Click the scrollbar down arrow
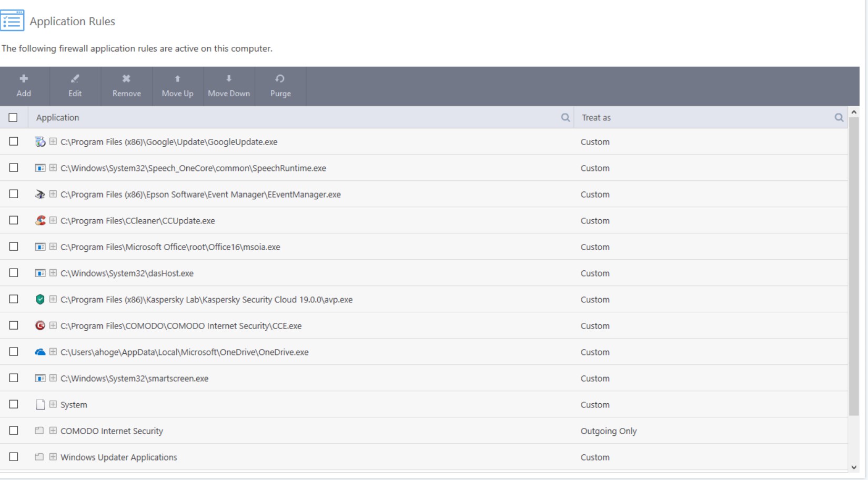Image resolution: width=868 pixels, height=480 pixels. (x=854, y=467)
